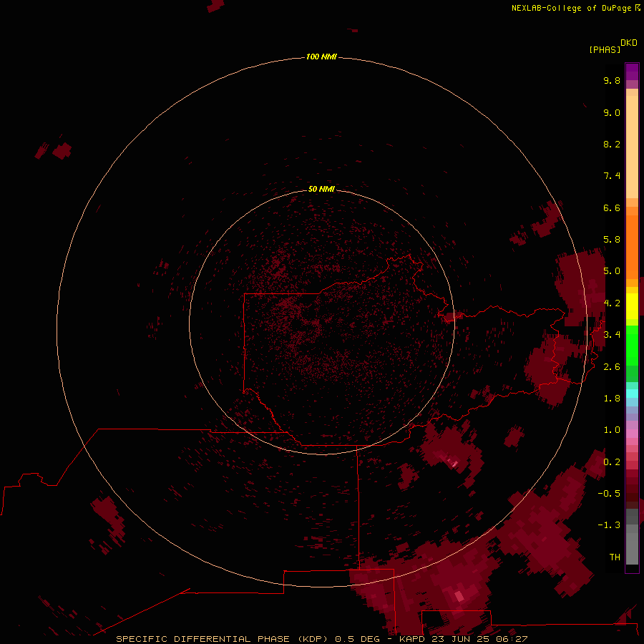644x644 pixels.
Task: Click the 5.0 value on the color scale
Action: pyautogui.click(x=612, y=271)
